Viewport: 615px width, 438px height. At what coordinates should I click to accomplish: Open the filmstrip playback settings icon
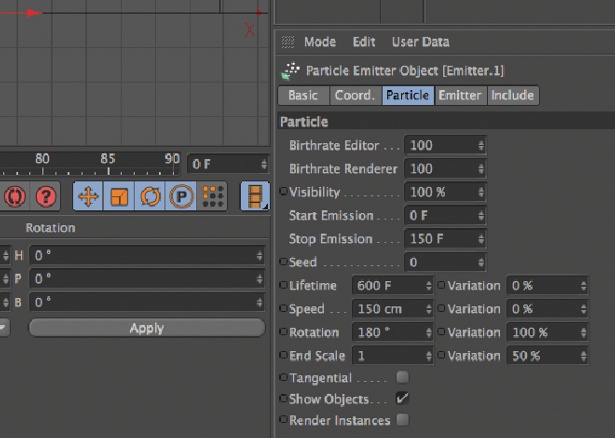coord(256,196)
